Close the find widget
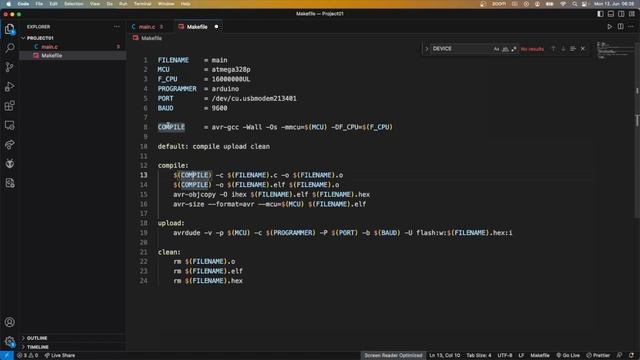 pyautogui.click(x=583, y=49)
